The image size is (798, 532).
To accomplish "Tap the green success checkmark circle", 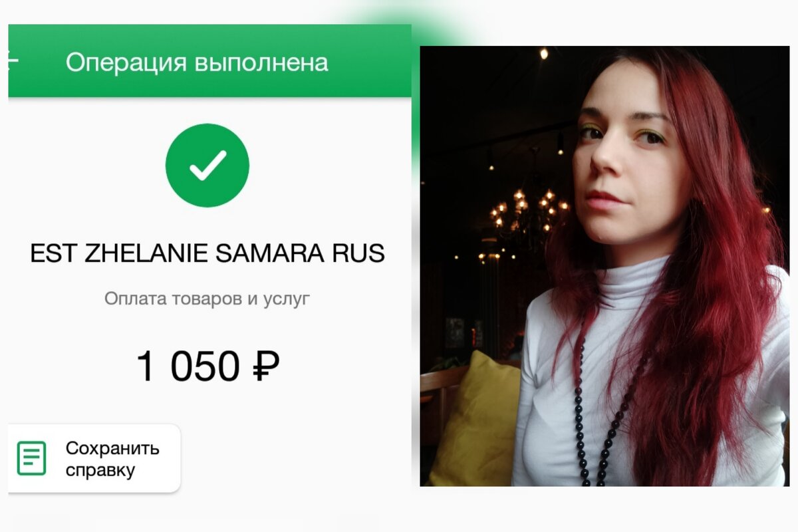I will [x=207, y=165].
